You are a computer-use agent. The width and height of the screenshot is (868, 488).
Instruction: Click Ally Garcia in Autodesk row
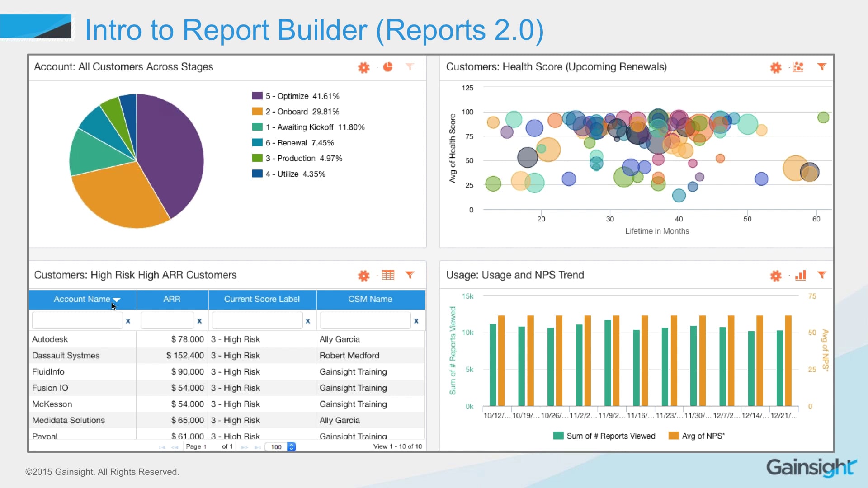tap(340, 339)
